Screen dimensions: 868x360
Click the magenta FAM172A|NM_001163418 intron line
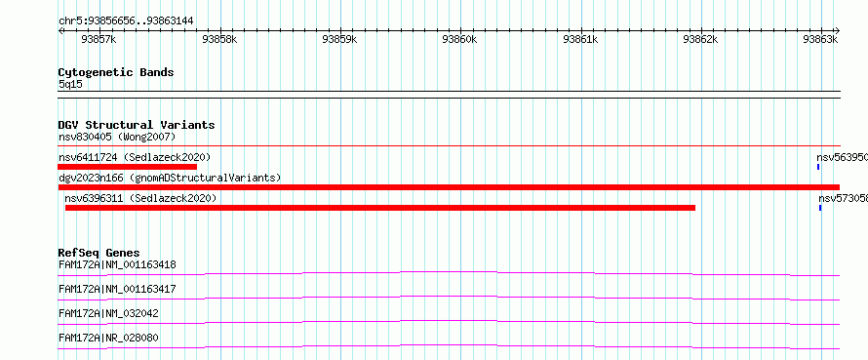449,273
